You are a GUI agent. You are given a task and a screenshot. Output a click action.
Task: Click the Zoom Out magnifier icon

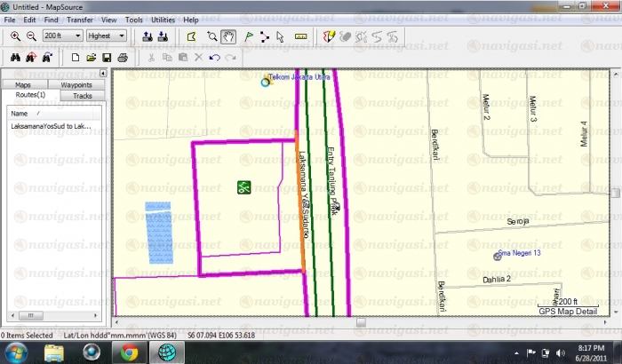(x=31, y=36)
